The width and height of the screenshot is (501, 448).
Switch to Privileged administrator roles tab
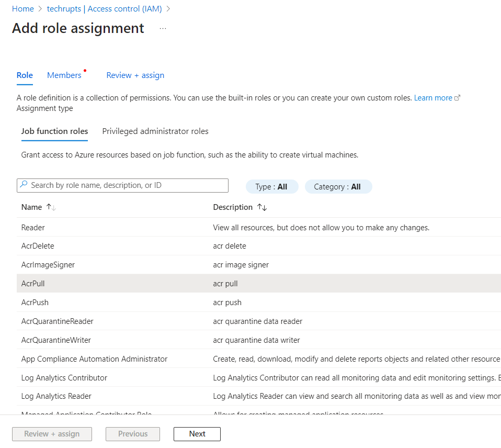(155, 131)
